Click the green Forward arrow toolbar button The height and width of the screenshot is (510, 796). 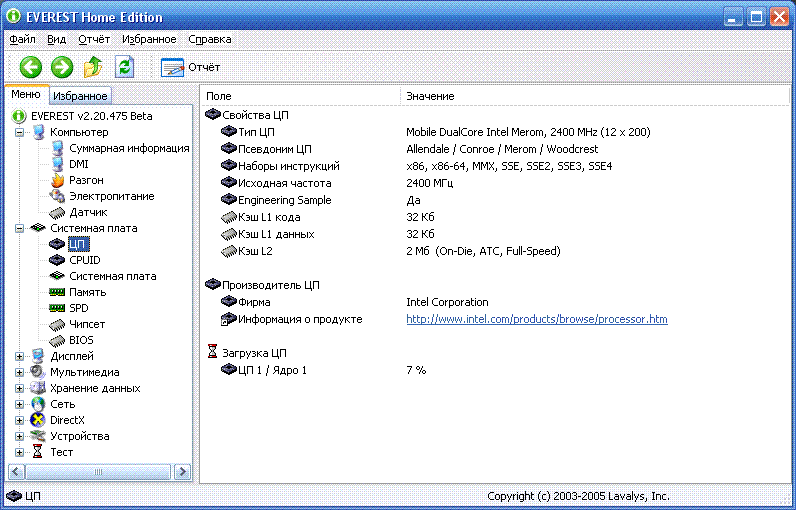62,67
